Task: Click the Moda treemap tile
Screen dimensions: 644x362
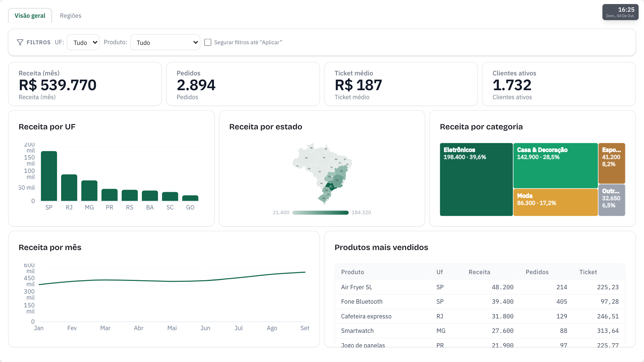Action: [x=555, y=202]
